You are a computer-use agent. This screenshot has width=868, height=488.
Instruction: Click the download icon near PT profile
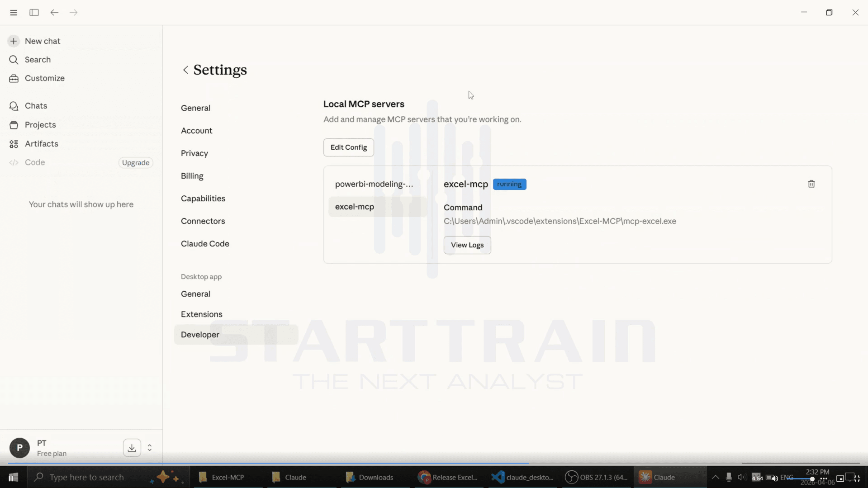(x=132, y=448)
